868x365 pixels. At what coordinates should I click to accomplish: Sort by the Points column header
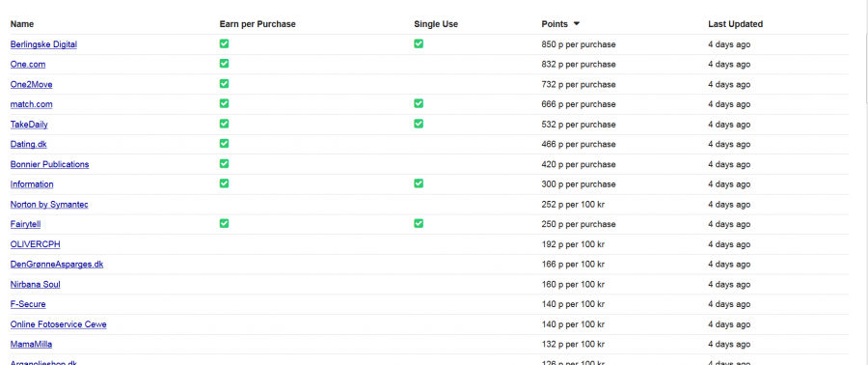coord(555,24)
